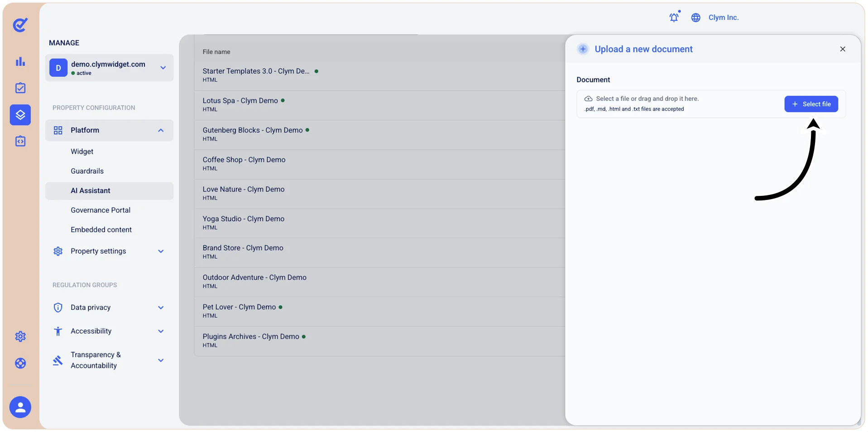
Task: Click the cloud upload icon in dropzone
Action: (x=589, y=99)
